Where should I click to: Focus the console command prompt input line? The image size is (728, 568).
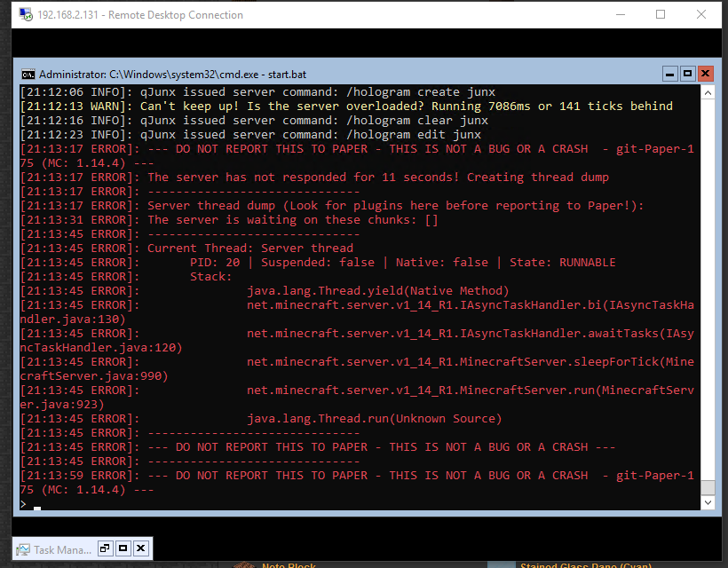[360, 504]
